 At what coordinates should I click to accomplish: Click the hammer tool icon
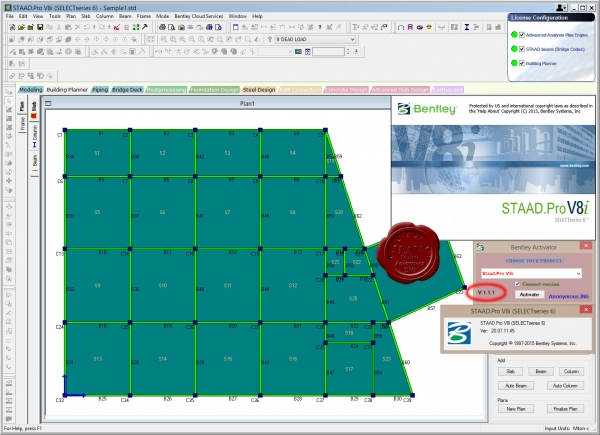click(x=145, y=27)
